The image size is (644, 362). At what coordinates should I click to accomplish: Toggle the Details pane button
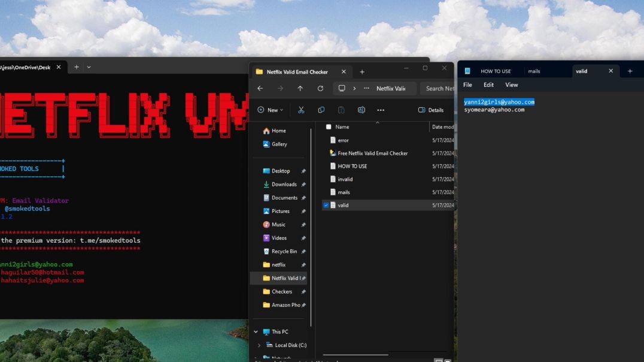(431, 110)
